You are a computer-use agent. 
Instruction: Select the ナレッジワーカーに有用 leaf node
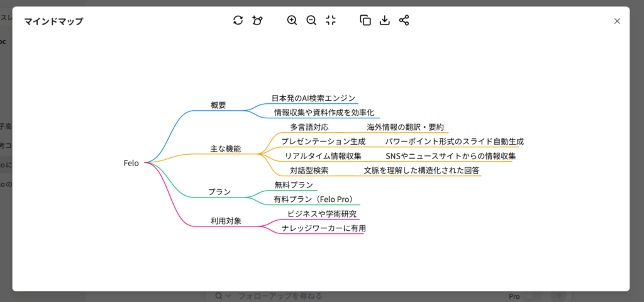coord(323,228)
